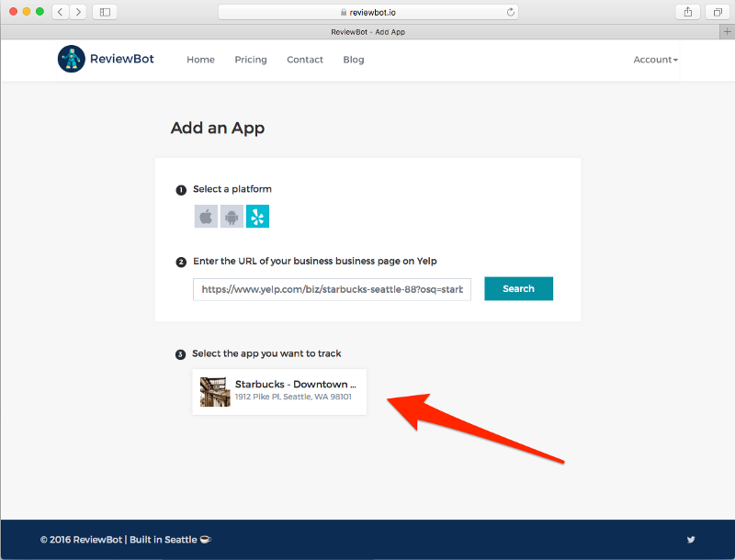
Task: Open the Twitter link in footer
Action: [x=691, y=540]
